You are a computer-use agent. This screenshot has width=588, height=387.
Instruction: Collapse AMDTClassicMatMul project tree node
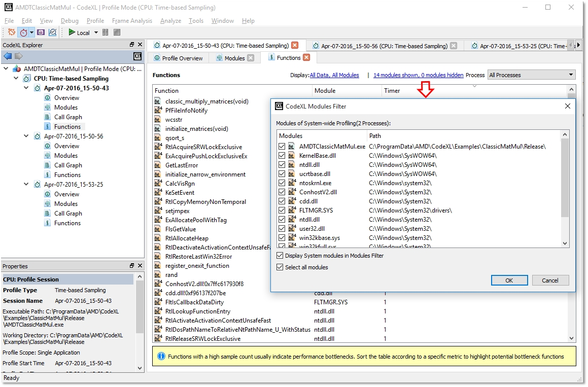(6, 68)
